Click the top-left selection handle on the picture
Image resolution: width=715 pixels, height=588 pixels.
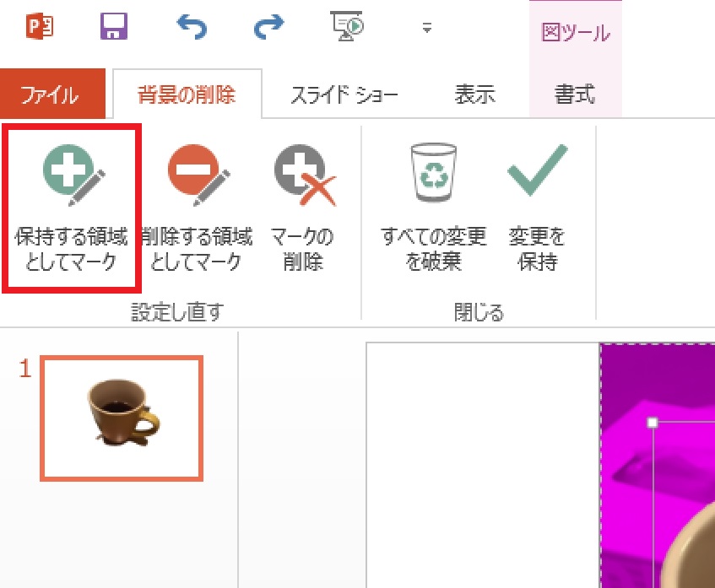coord(653,423)
